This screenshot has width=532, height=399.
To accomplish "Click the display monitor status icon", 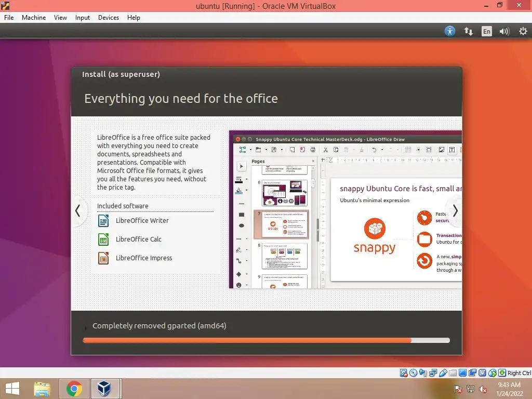I will point(462,373).
